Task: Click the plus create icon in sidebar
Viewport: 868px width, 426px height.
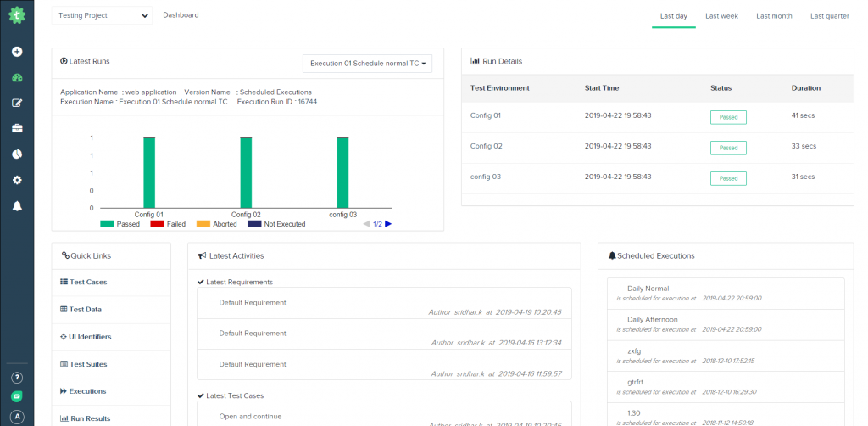Action: pyautogui.click(x=17, y=52)
